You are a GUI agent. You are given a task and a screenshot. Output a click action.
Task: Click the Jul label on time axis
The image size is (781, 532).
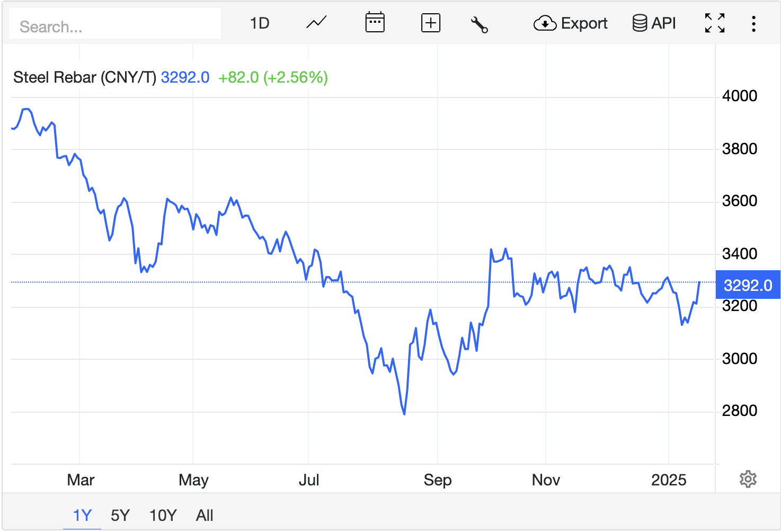(x=309, y=480)
